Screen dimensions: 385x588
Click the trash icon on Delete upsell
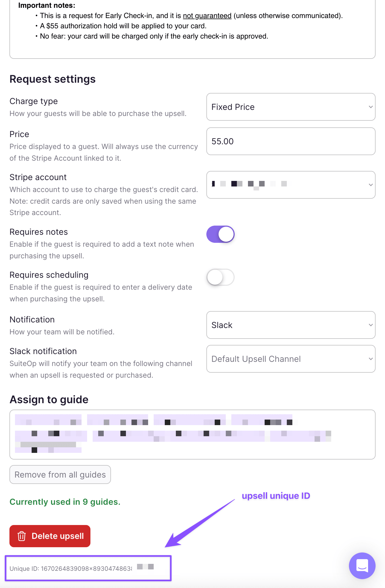[22, 536]
